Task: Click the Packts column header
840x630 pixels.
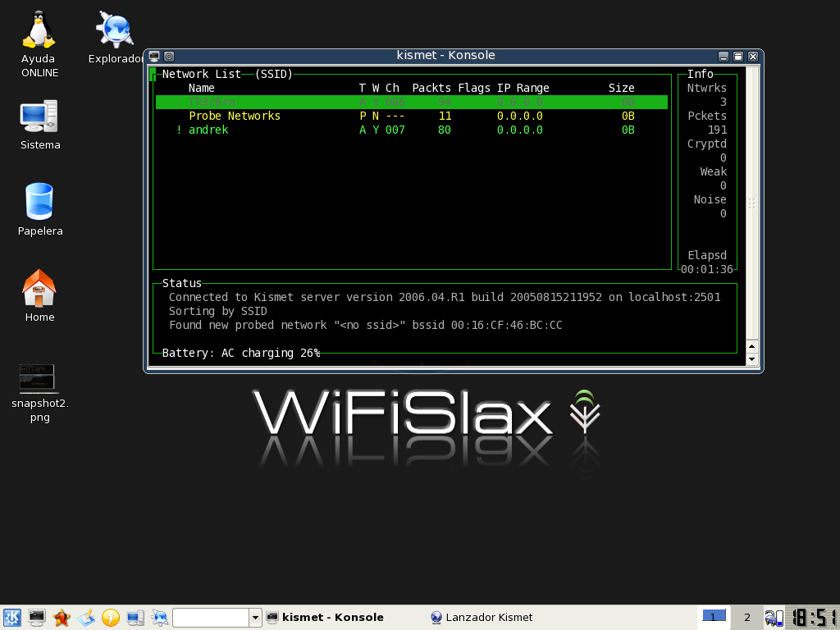Action: [x=431, y=88]
